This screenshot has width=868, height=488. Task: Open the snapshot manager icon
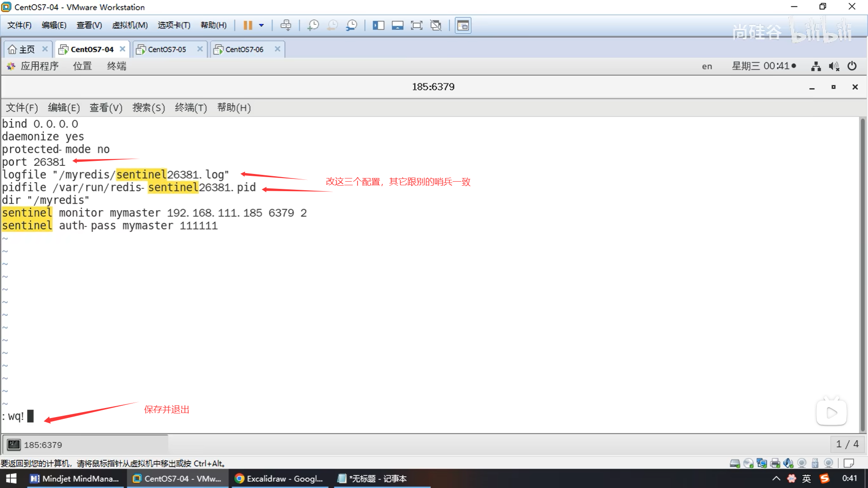coord(351,25)
